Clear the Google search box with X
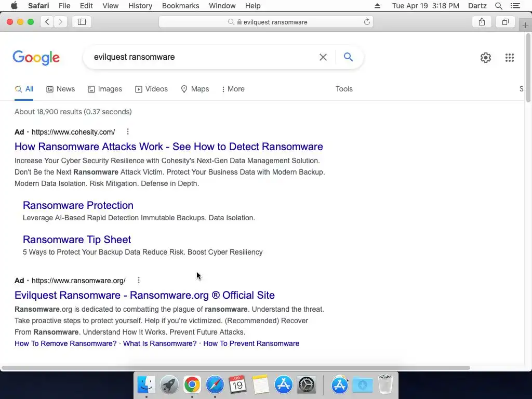Viewport: 532px width, 399px height. pos(323,57)
